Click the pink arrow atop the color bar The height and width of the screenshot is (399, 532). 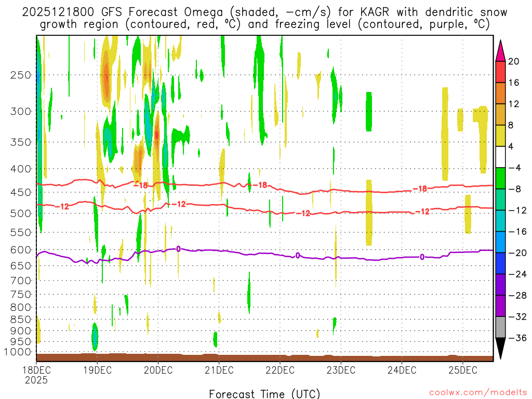[x=500, y=51]
